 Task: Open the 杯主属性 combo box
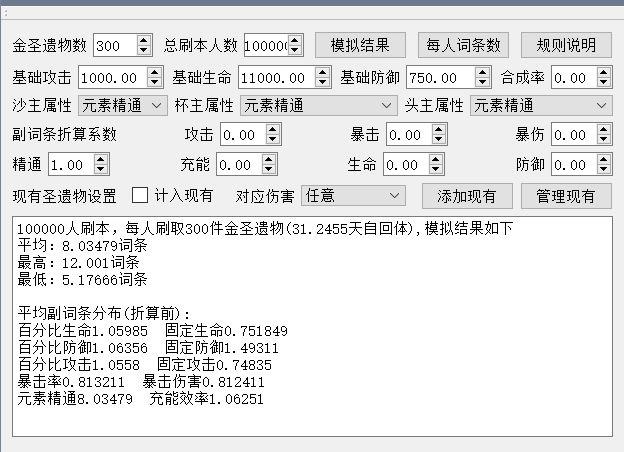tap(319, 105)
